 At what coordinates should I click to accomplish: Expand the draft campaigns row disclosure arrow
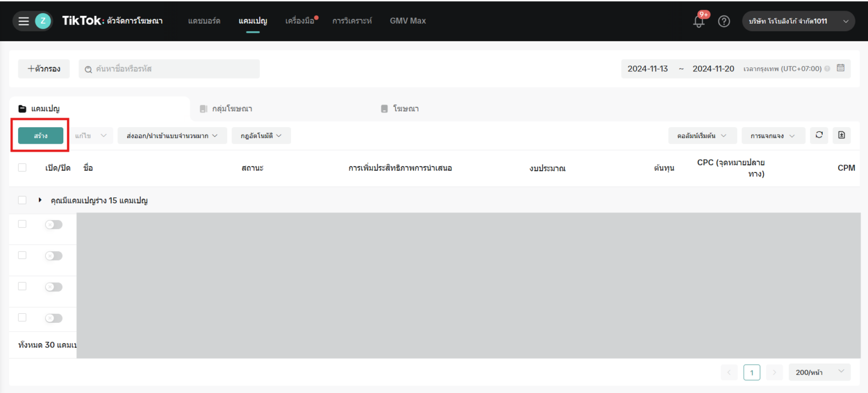(x=40, y=200)
